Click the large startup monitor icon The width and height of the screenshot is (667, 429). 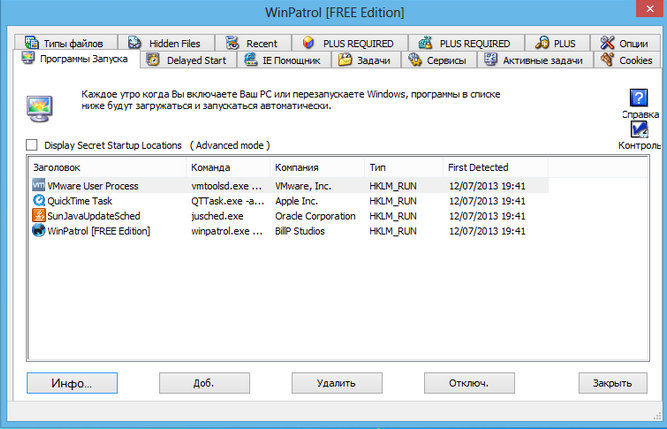click(x=39, y=108)
